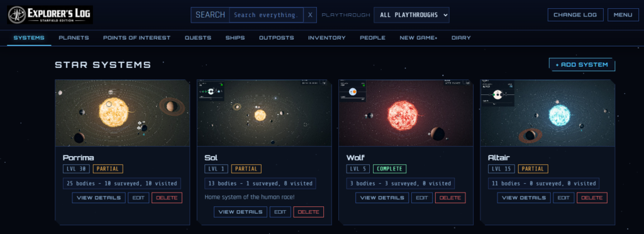Open the All Playthroughs dropdown
Viewport: 644px width, 234px height.
point(411,15)
